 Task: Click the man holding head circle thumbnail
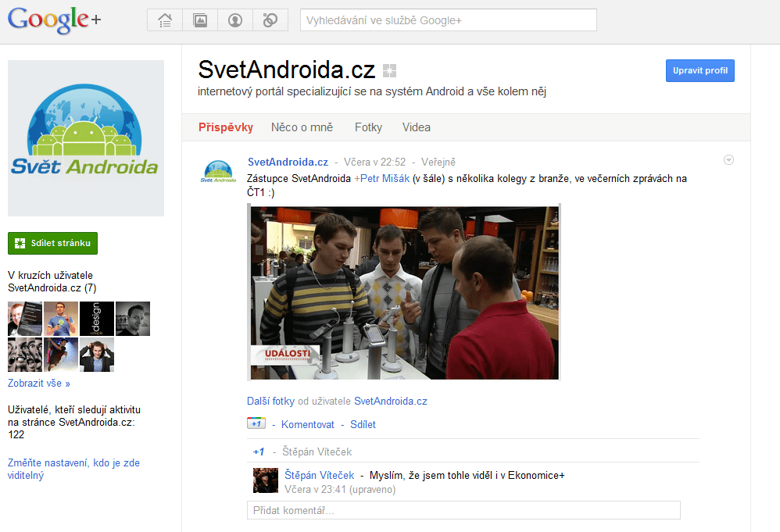[x=96, y=355]
